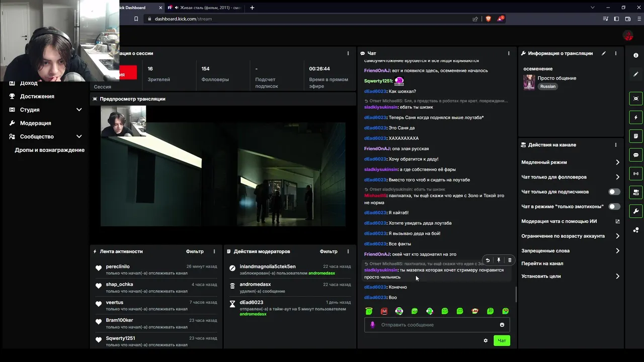
Task: Open Фильтр in Лента активности
Action: (x=195, y=251)
